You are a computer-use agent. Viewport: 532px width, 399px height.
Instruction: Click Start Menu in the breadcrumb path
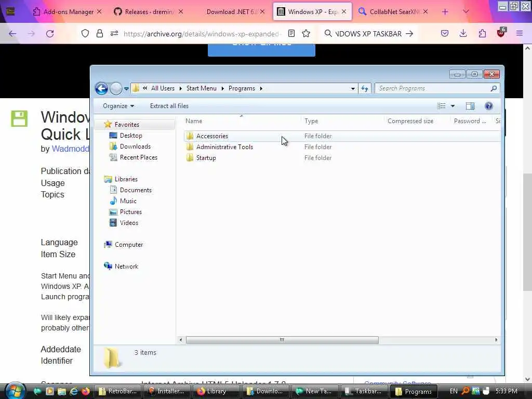coord(201,88)
